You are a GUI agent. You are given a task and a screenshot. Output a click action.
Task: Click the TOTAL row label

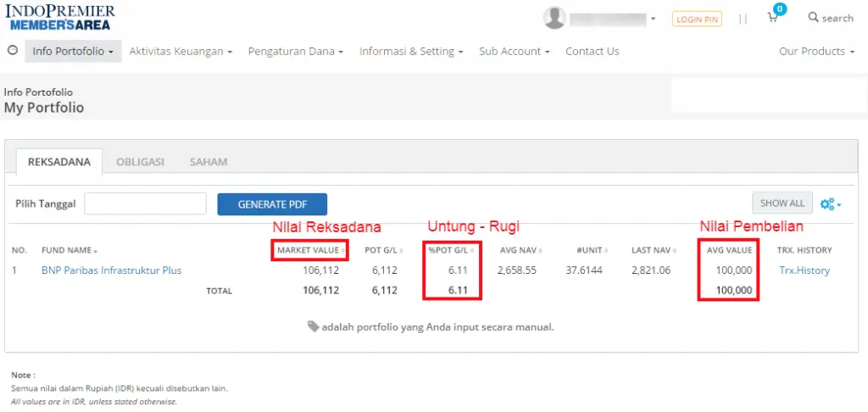pyautogui.click(x=220, y=291)
